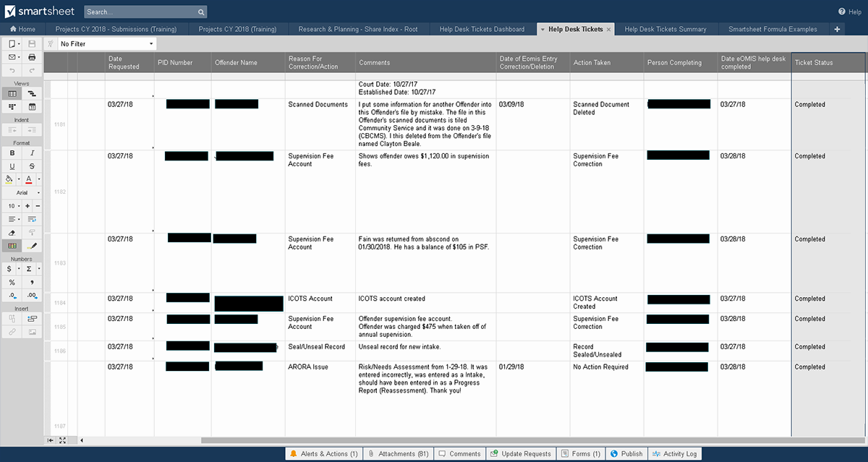This screenshot has width=868, height=462.
Task: Apply strikethrough formatting
Action: point(32,166)
